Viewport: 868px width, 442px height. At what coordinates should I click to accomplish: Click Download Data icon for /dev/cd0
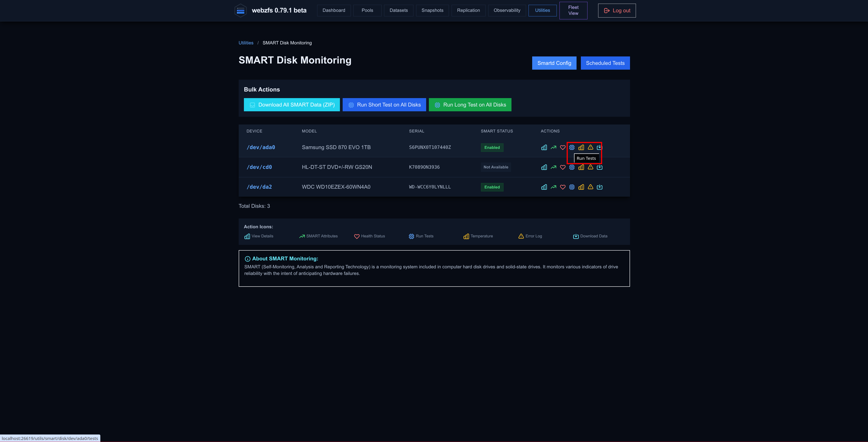pyautogui.click(x=600, y=167)
